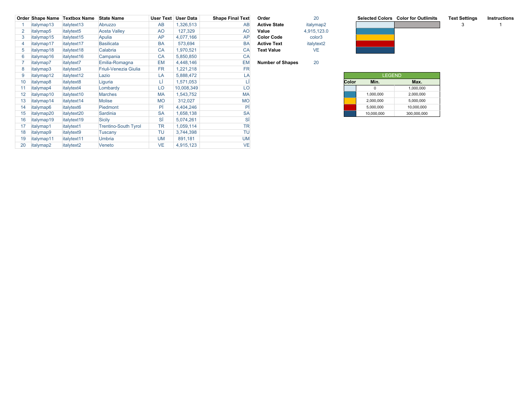Click the Value cell 4,915,123.0
Image resolution: width=532 pixels, height=411 pixels.
[316, 31]
